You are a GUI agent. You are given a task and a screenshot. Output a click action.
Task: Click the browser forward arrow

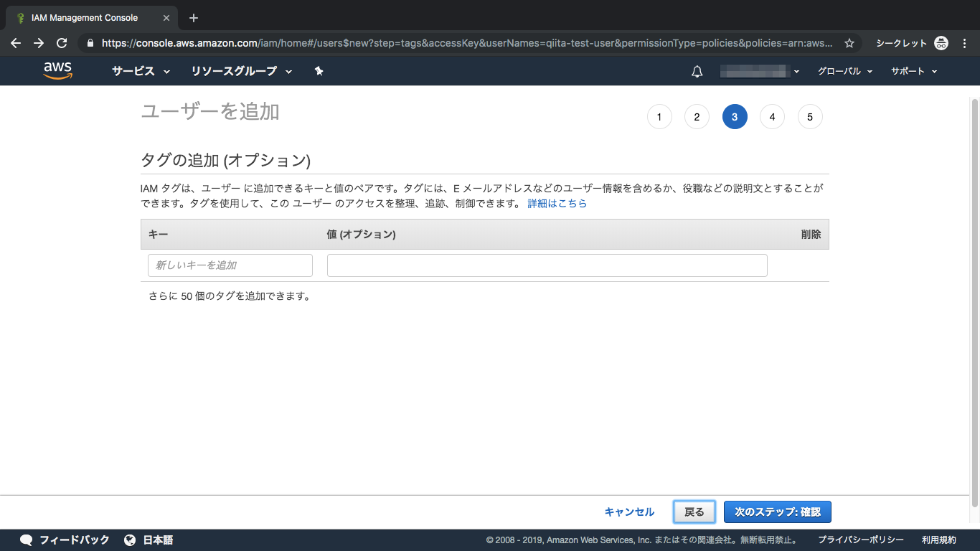tap(39, 43)
